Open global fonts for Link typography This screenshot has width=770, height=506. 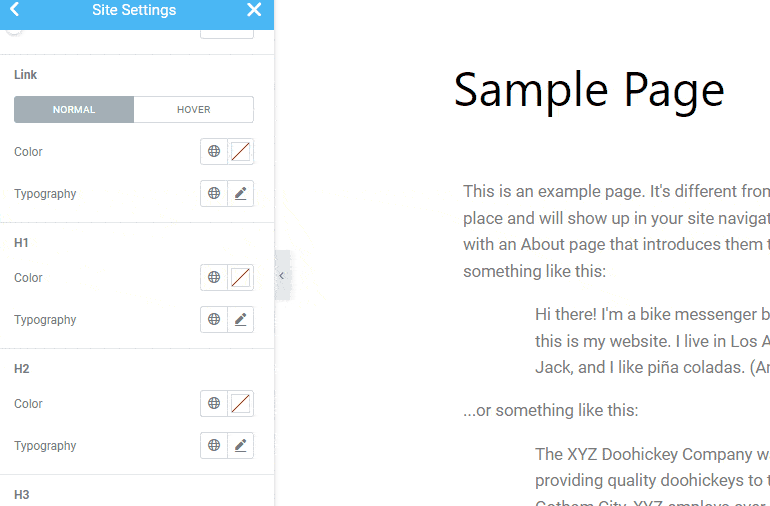(x=214, y=194)
